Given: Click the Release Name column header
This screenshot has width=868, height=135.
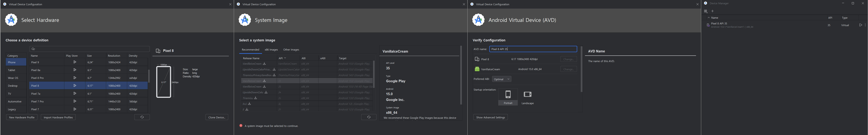Looking at the screenshot, I should click(251, 58).
